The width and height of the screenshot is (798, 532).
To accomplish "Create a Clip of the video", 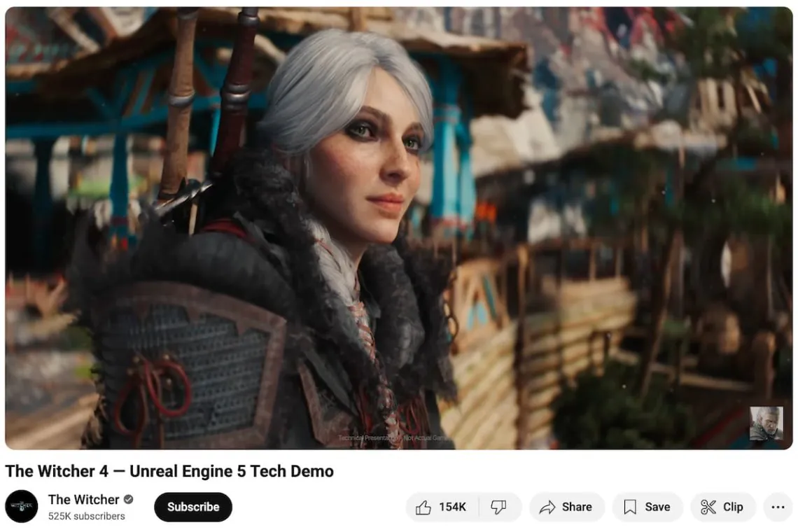I will point(722,507).
